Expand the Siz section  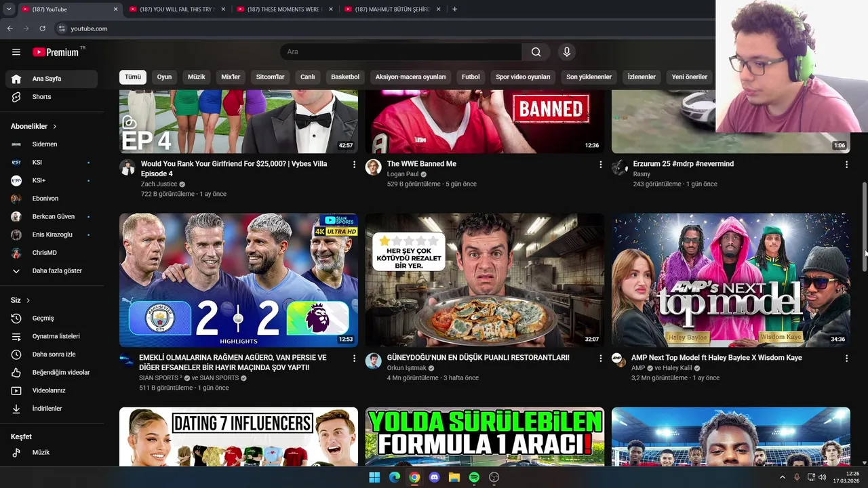(20, 300)
